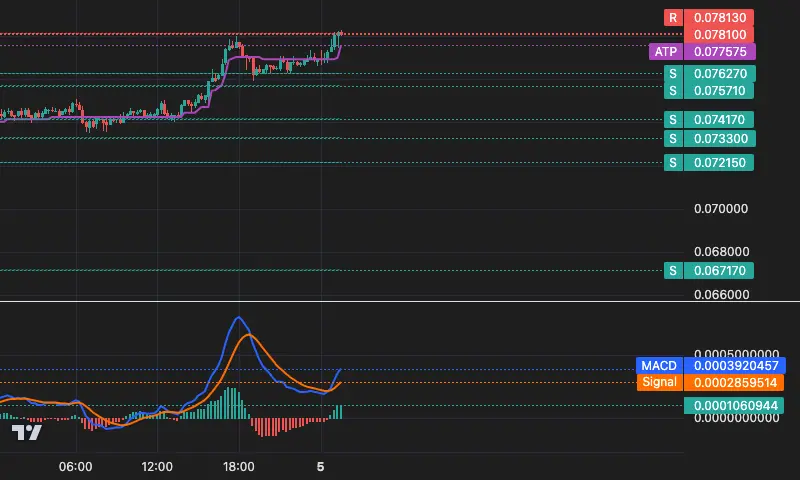
Task: Click the Signal value 0.0002859514
Action: click(x=734, y=383)
